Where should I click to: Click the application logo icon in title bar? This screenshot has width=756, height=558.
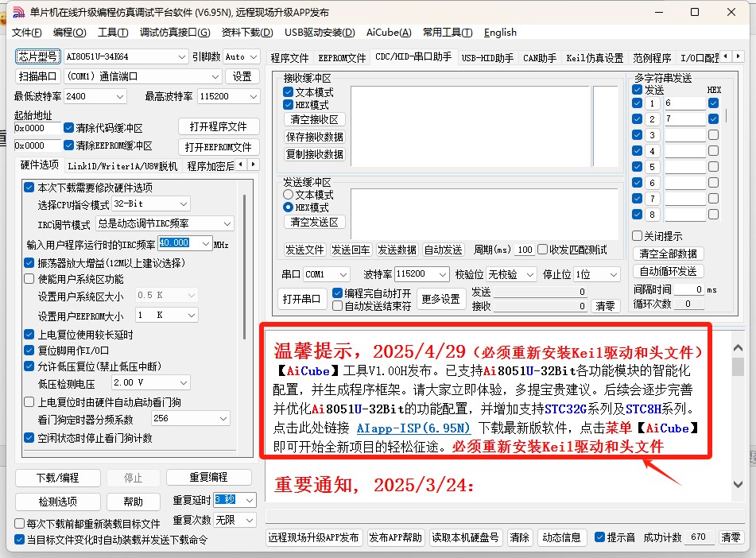[17, 12]
